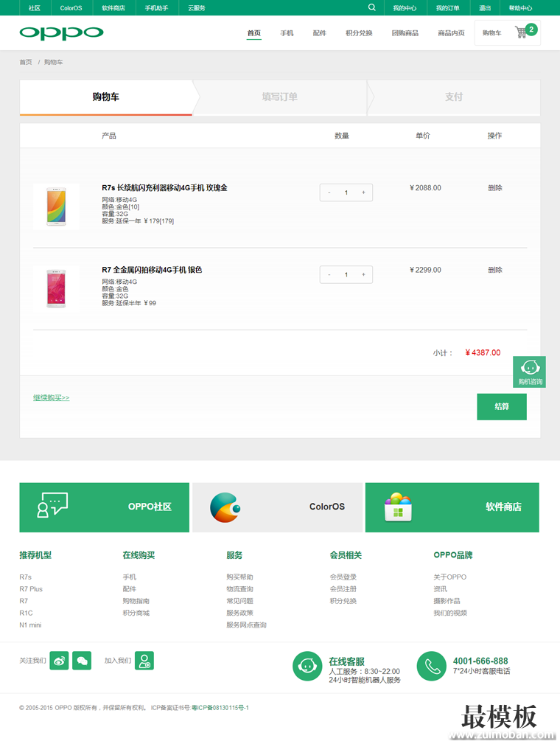The height and width of the screenshot is (744, 560).
Task: Click the green phone hotline icon
Action: (x=432, y=666)
